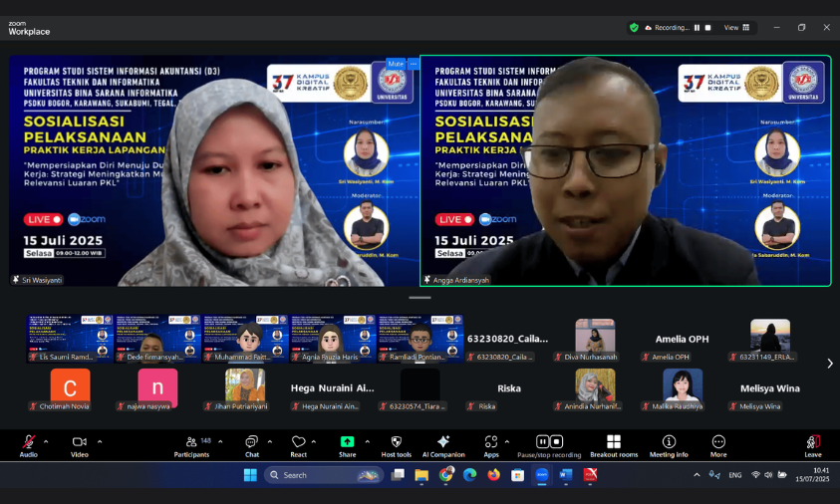Expand share options arrow beside Share
The height and width of the screenshot is (504, 840).
click(x=367, y=442)
